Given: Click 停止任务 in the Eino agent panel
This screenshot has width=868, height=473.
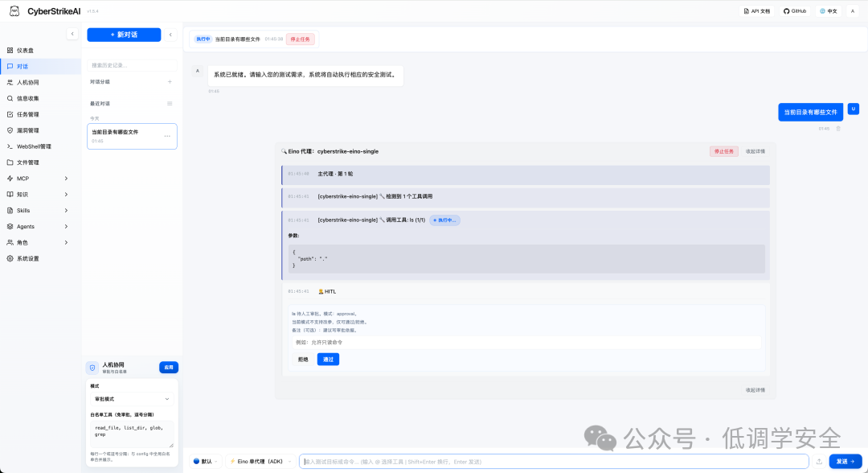Looking at the screenshot, I should coord(724,151).
